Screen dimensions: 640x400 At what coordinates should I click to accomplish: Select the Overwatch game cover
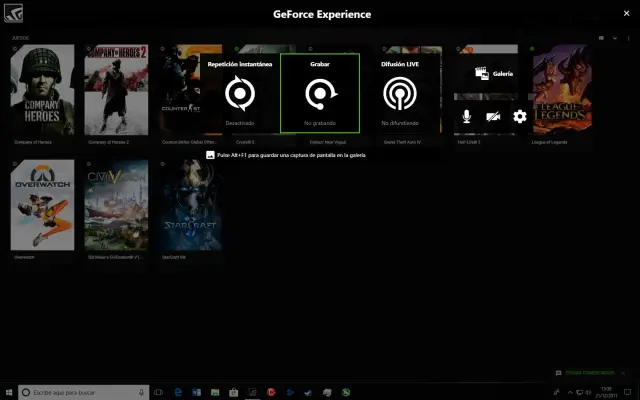[x=42, y=205]
